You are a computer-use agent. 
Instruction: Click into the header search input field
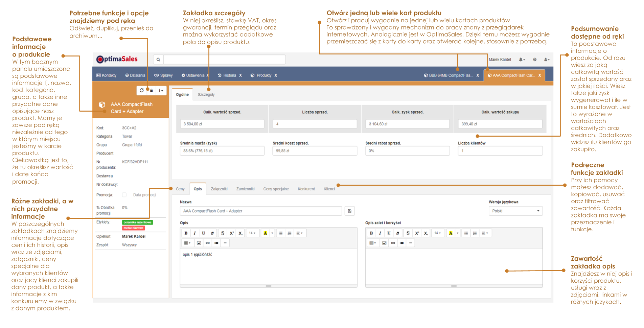point(224,60)
